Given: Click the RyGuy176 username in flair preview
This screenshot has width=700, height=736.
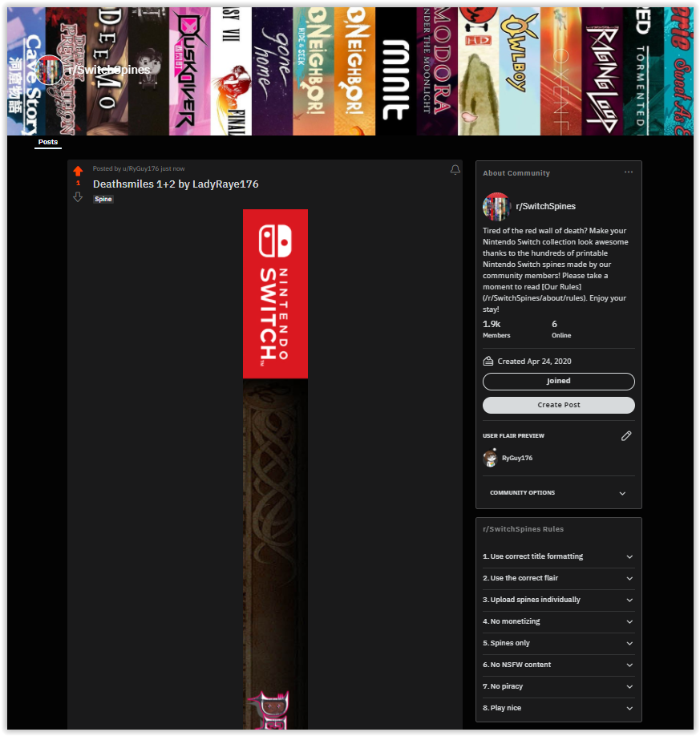Looking at the screenshot, I should pyautogui.click(x=517, y=458).
